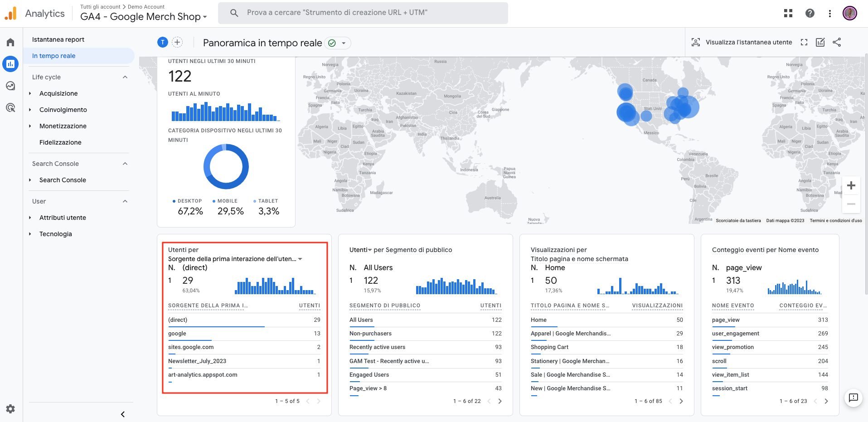The width and height of the screenshot is (868, 422).
Task: Click Visualizza l'istantanea utente
Action: point(749,42)
